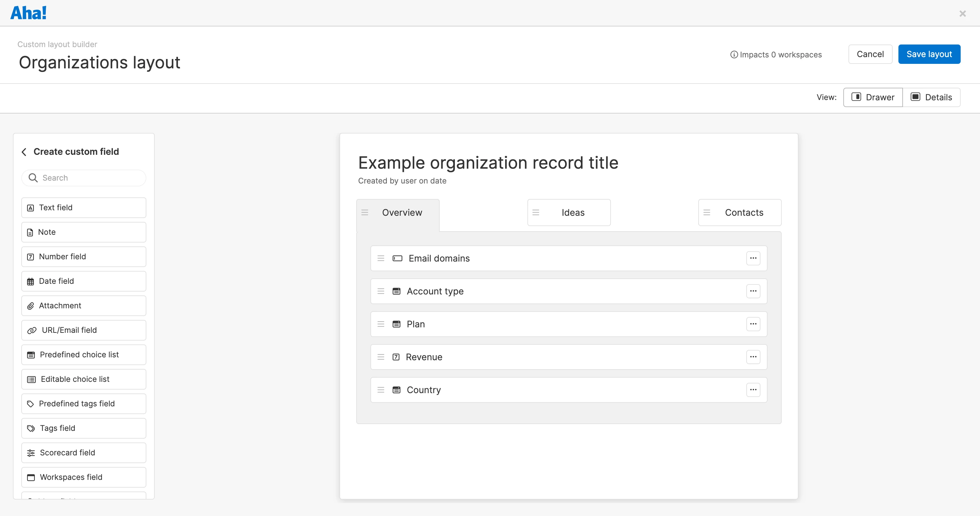
Task: Switch to the Ideas tab
Action: [x=573, y=212]
